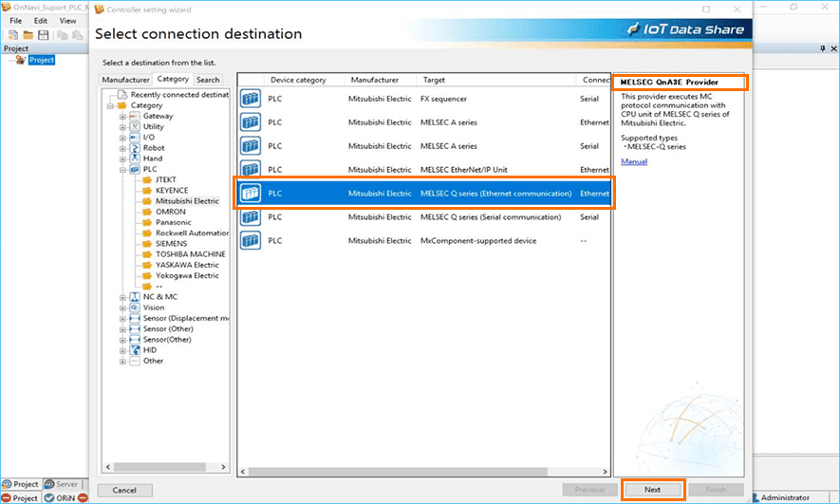
Task: Select Panasonic in the tree
Action: tap(173, 222)
